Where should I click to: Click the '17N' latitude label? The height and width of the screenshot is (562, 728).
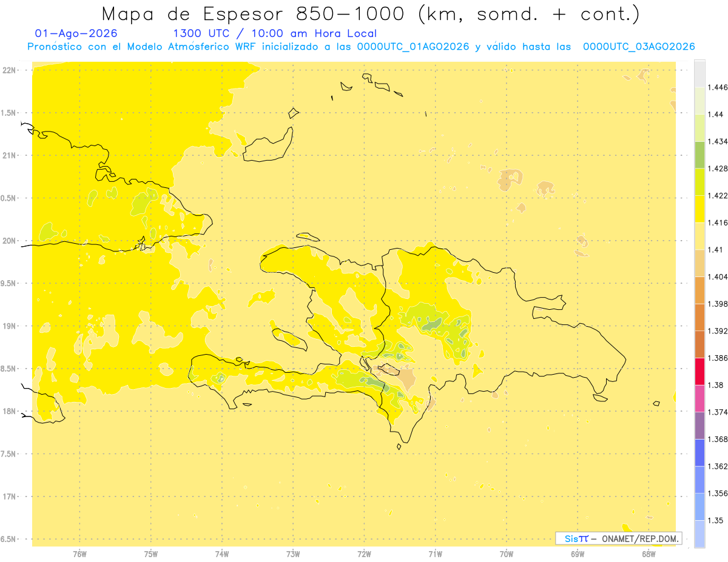(x=9, y=497)
